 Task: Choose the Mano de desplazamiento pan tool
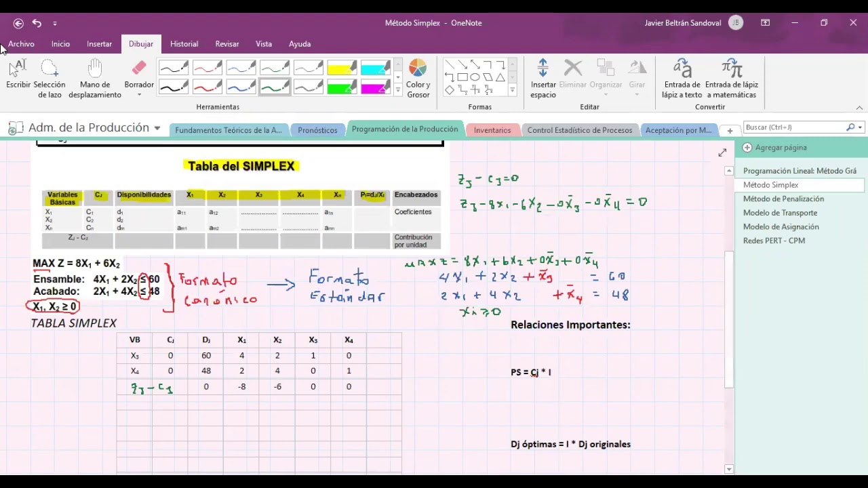[95, 79]
